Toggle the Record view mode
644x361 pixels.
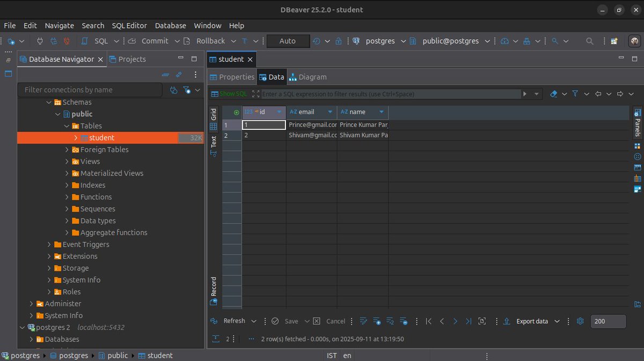[x=214, y=291]
